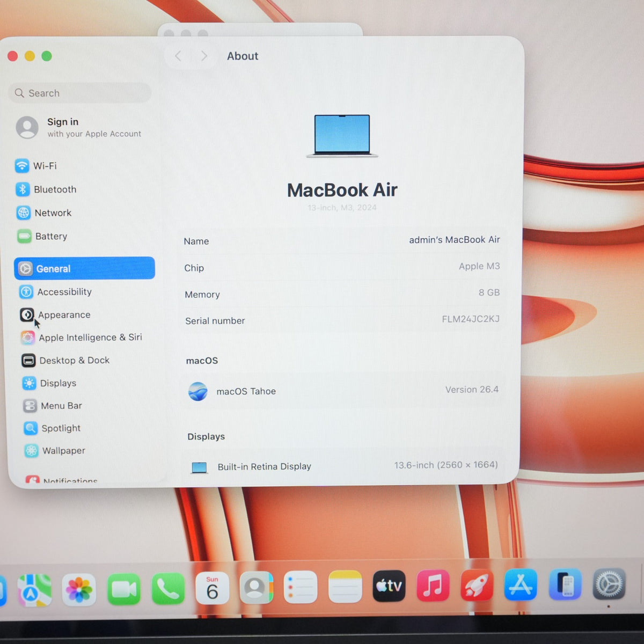
Task: Open Notes from the Dock
Action: coord(345,587)
